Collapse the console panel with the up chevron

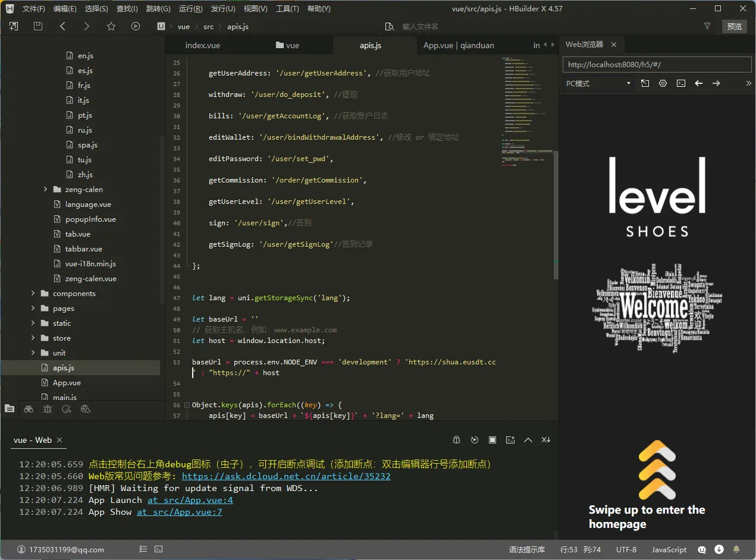click(x=528, y=440)
